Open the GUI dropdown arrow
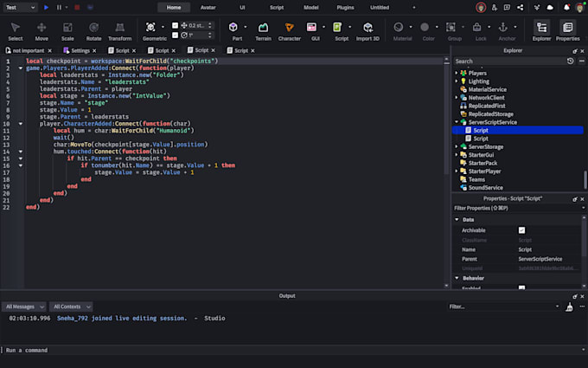 323,27
